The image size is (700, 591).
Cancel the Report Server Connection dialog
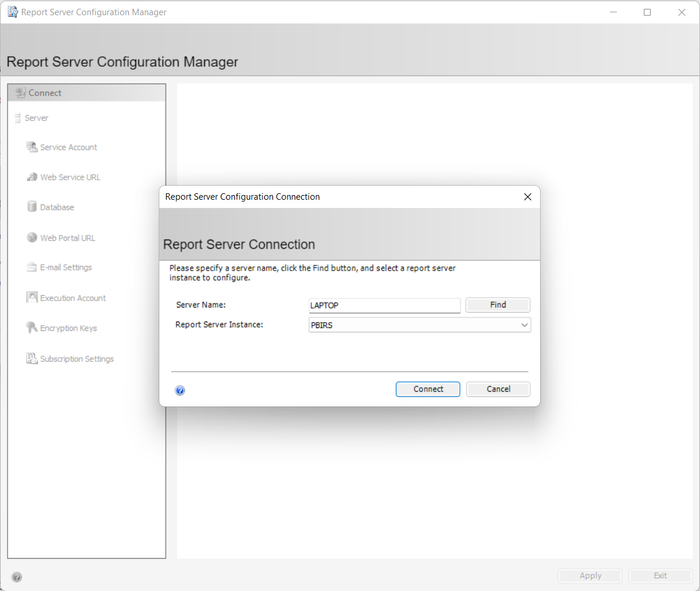click(x=497, y=389)
